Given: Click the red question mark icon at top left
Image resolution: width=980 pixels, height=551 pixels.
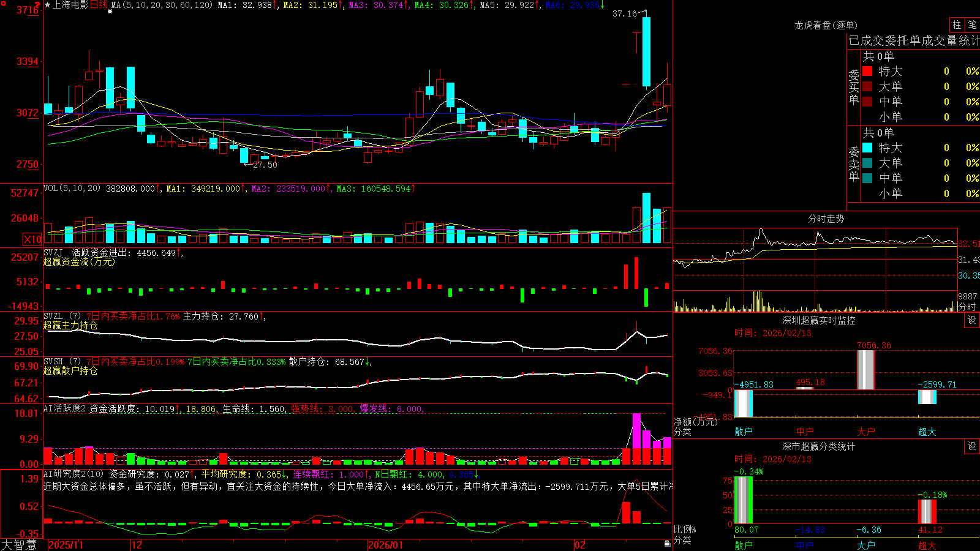Looking at the screenshot, I should pyautogui.click(x=38, y=5).
